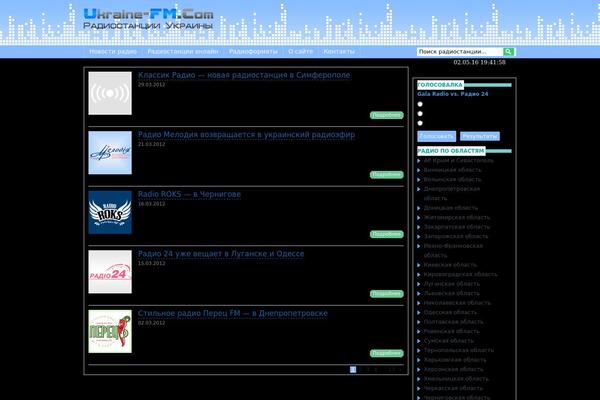The width and height of the screenshot is (600, 400).
Task: Click the Классик Радио placeholder broadcast thumbnail
Action: [110, 93]
